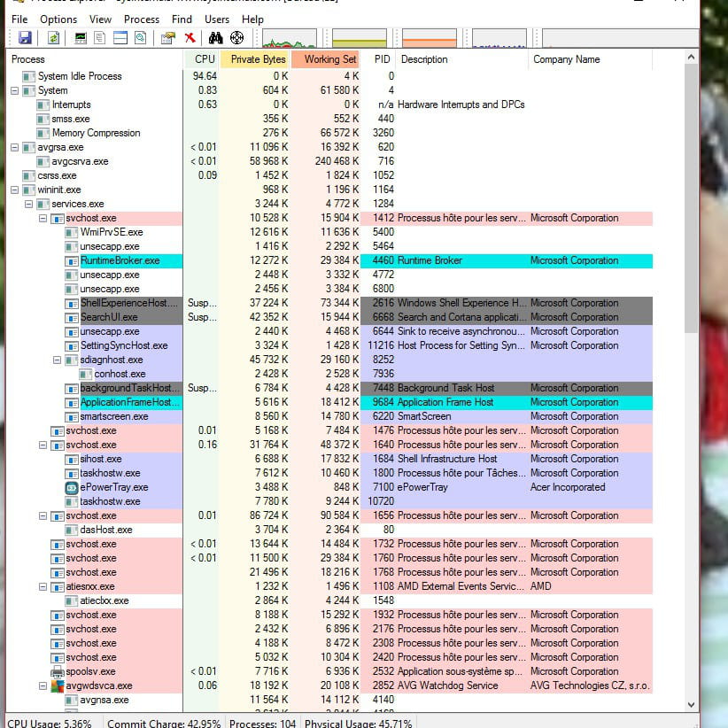The width and height of the screenshot is (728, 728).
Task: Select the Memory Compression process row
Action: [x=329, y=133]
